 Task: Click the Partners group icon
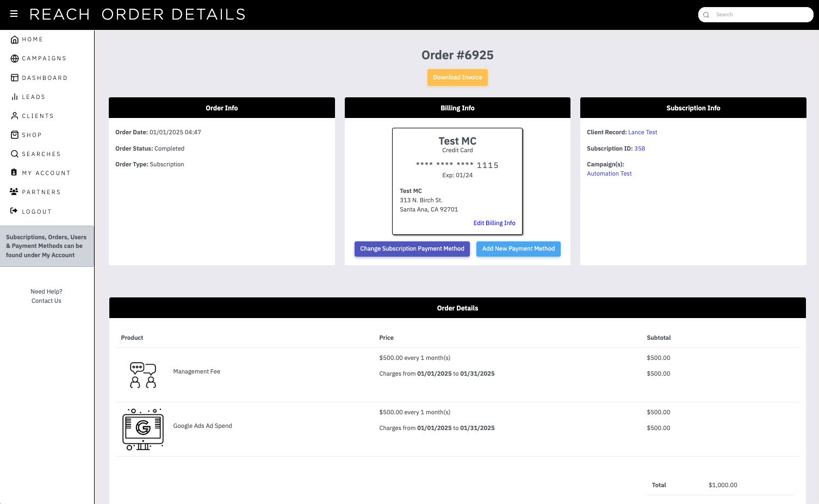pos(14,192)
